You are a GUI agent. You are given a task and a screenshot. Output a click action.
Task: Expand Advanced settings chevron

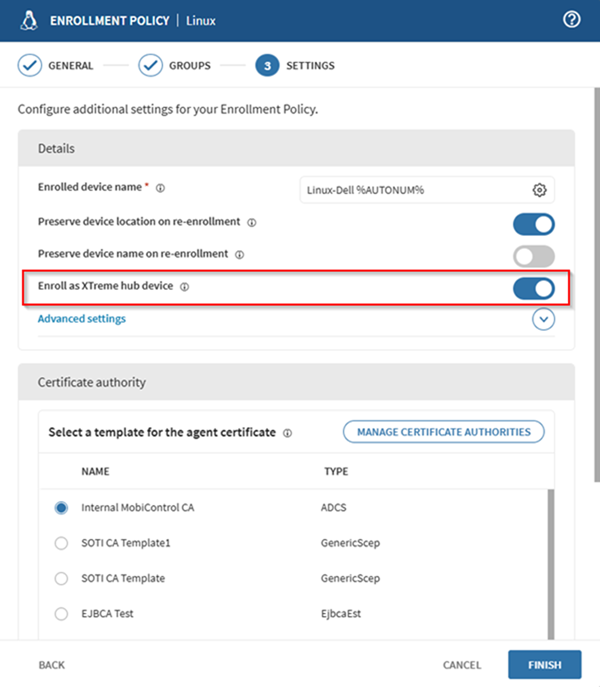543,320
